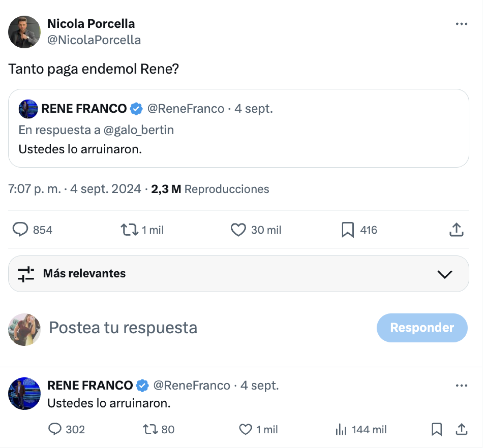Open more options for Nicola Porcella's post
The width and height of the screenshot is (484, 448).
[x=461, y=24]
